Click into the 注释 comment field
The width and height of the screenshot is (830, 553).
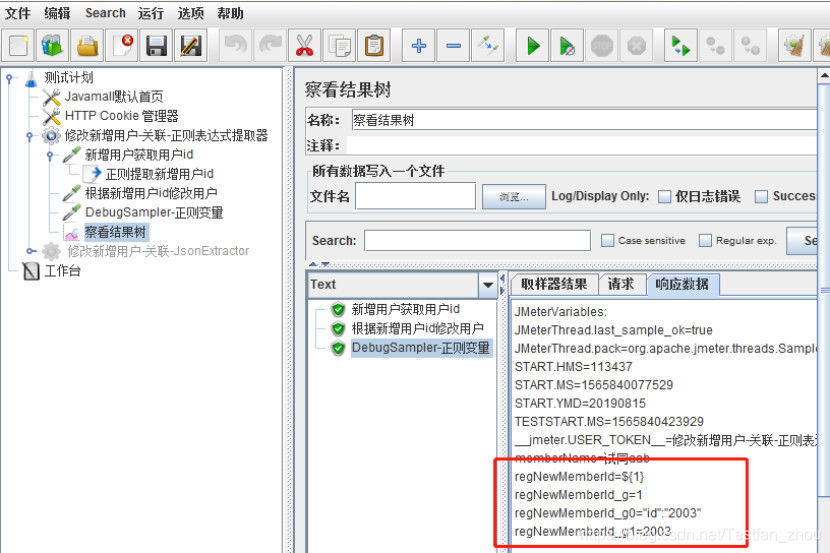pyautogui.click(x=581, y=145)
